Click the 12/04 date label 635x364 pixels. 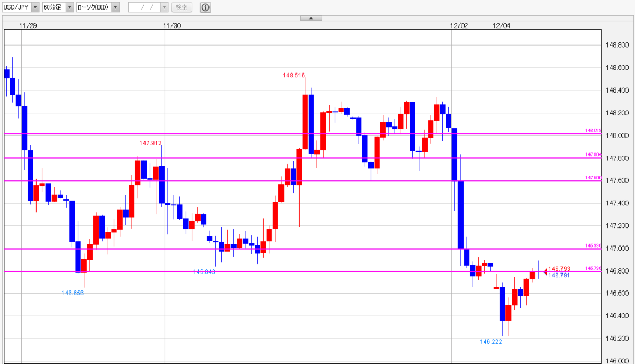501,25
